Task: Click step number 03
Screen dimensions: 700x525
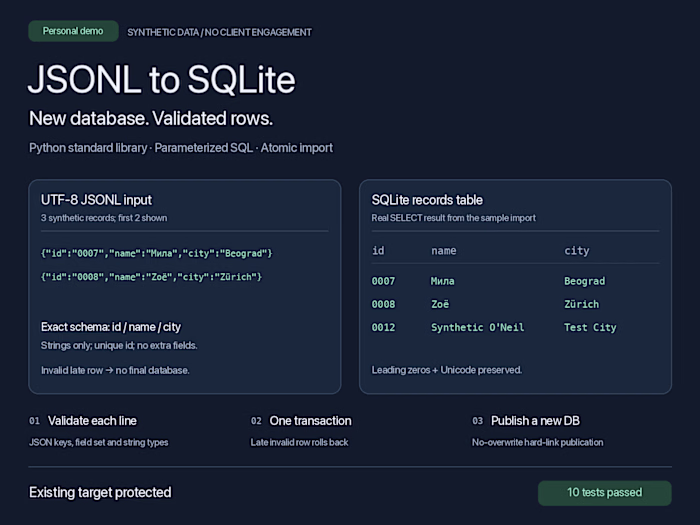Action: pyautogui.click(x=478, y=421)
